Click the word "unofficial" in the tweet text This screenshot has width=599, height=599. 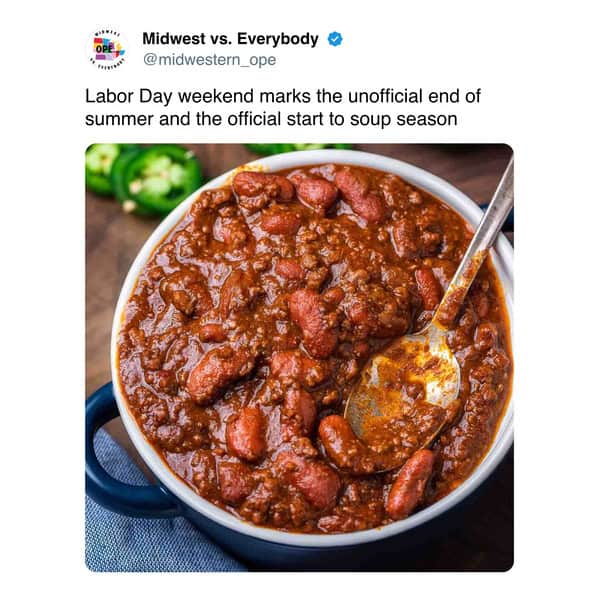tap(385, 96)
